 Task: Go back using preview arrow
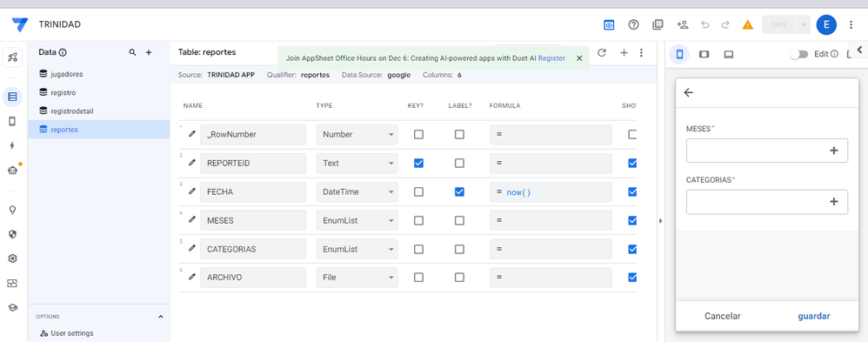[689, 92]
